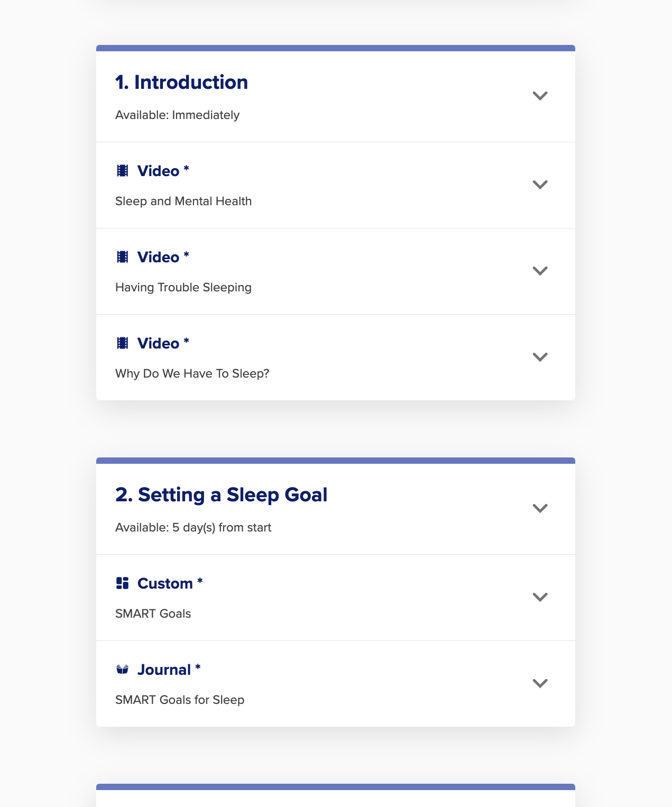Select the SMART Goals for Sleep text

point(180,700)
